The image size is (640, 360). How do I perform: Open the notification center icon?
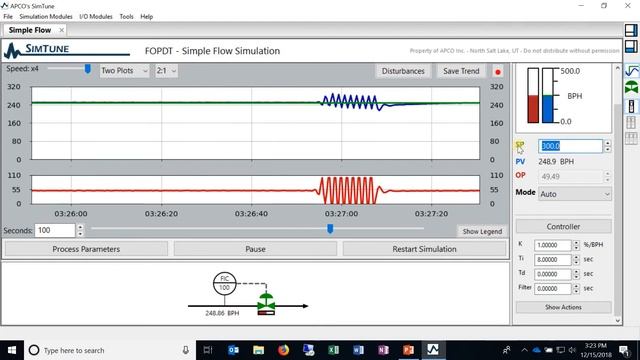[x=624, y=350]
